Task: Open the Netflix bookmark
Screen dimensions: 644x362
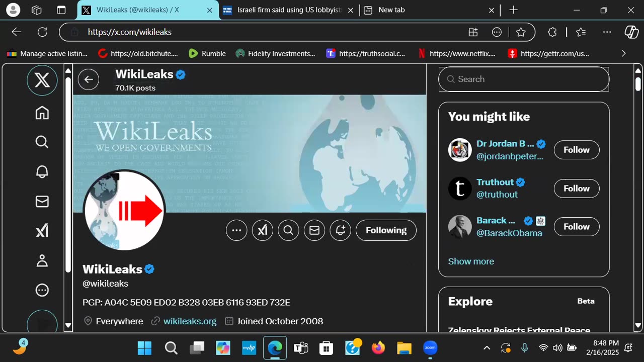Action: [x=457, y=53]
